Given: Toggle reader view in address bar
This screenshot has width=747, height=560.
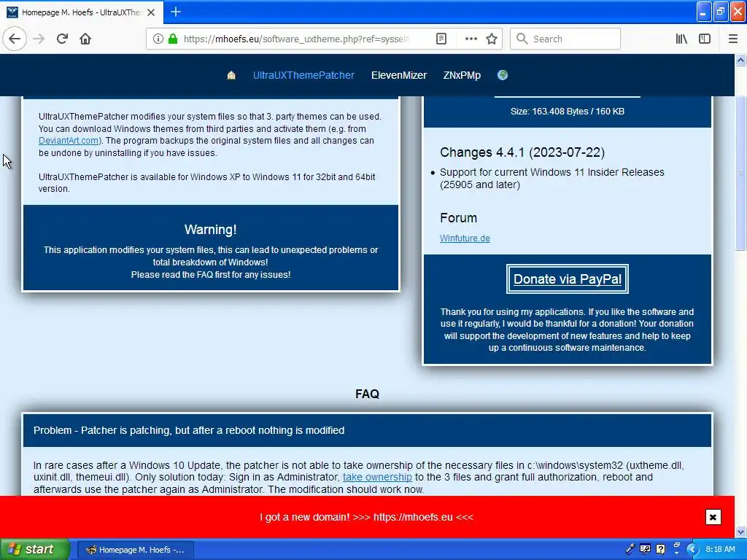Looking at the screenshot, I should pyautogui.click(x=441, y=39).
